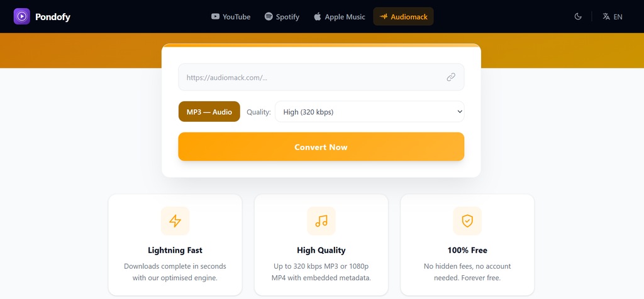Expand the quality dropdown chevron arrow

[x=460, y=112]
